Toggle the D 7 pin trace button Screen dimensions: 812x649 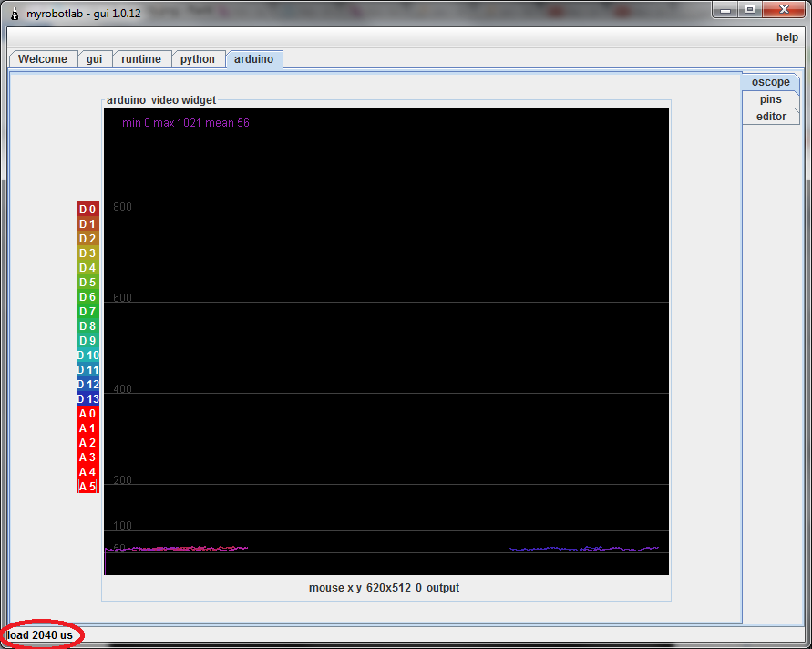(87, 312)
